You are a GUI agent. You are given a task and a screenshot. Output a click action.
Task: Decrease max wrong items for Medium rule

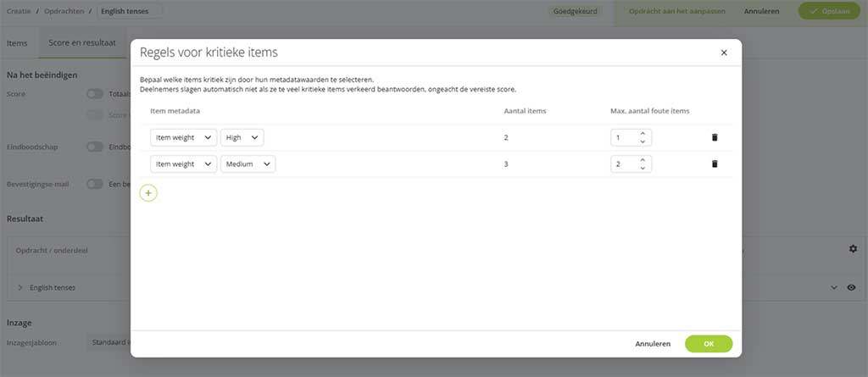(643, 168)
